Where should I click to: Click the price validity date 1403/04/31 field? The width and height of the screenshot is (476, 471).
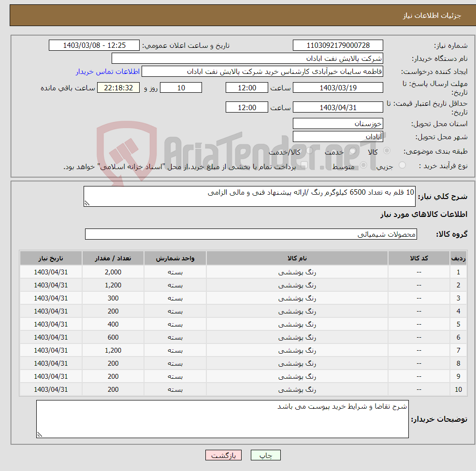pyautogui.click(x=338, y=107)
